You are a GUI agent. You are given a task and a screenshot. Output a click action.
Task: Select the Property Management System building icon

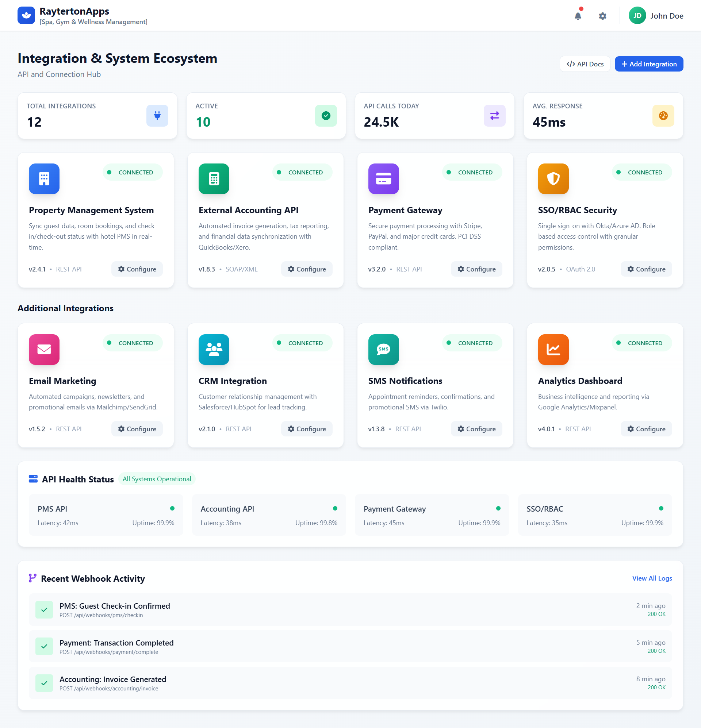pos(44,179)
